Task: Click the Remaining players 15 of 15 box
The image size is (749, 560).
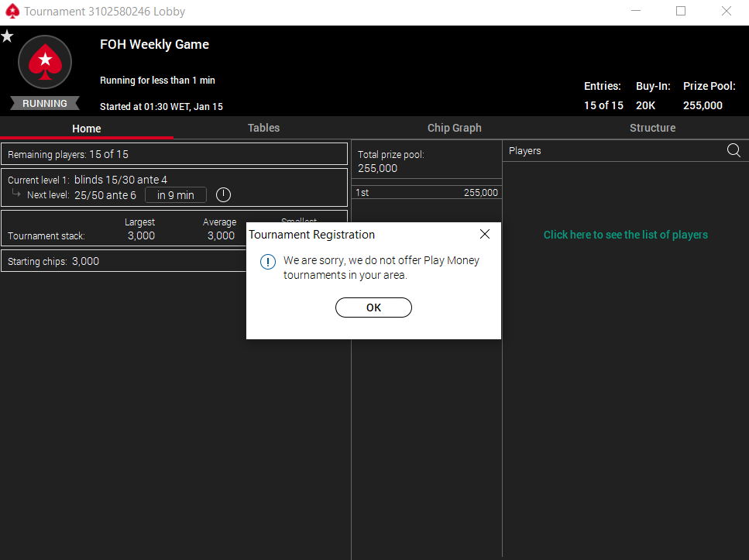Action: (174, 154)
